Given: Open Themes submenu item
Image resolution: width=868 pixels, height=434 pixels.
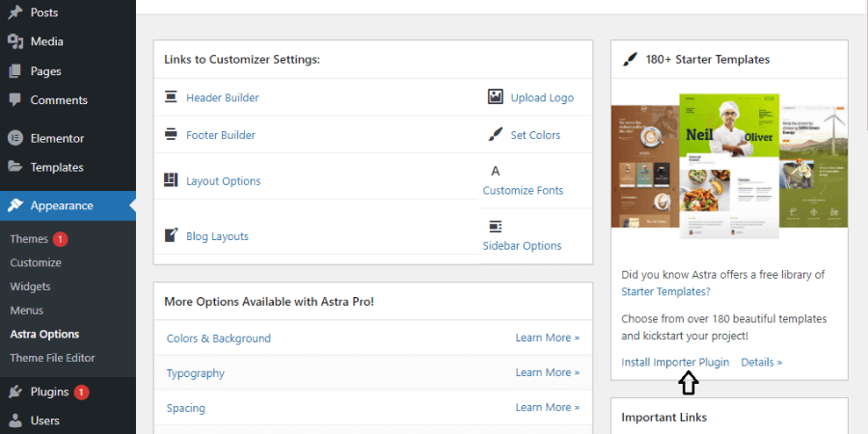Looking at the screenshot, I should pyautogui.click(x=29, y=239).
